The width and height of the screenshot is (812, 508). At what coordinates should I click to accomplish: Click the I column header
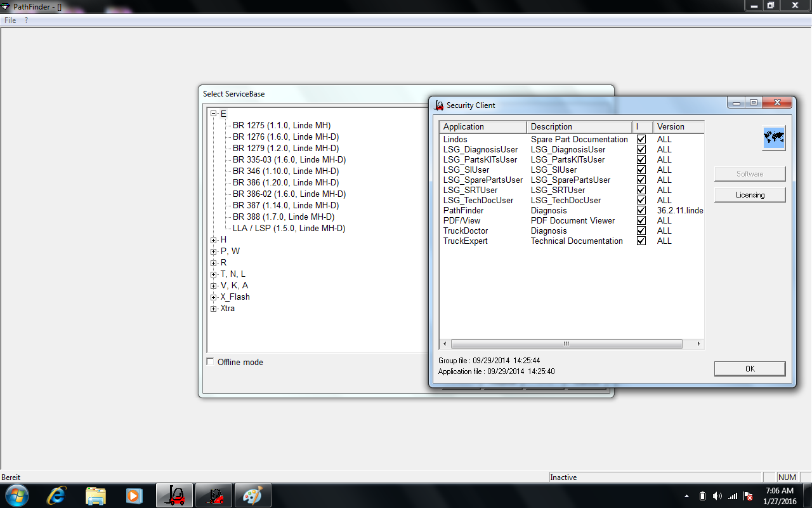pyautogui.click(x=642, y=127)
